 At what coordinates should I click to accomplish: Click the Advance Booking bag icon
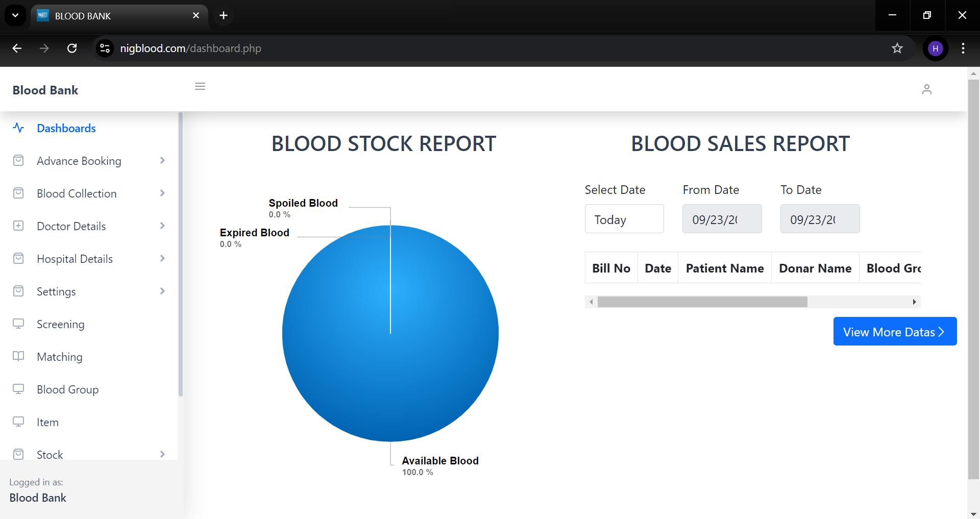tap(18, 160)
